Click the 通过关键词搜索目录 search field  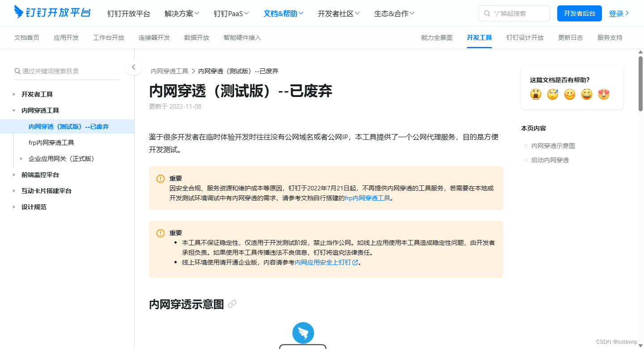coord(67,71)
